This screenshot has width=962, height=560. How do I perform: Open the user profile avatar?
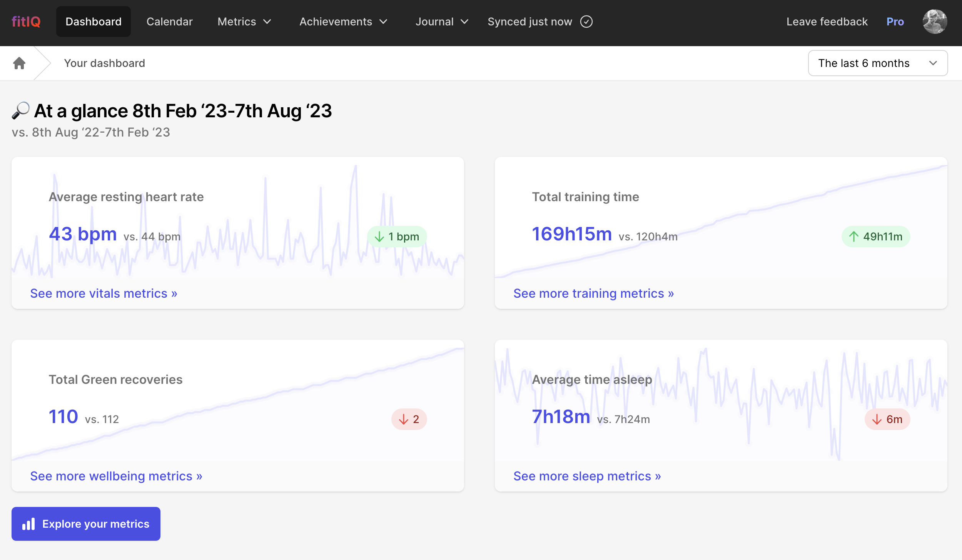tap(934, 22)
